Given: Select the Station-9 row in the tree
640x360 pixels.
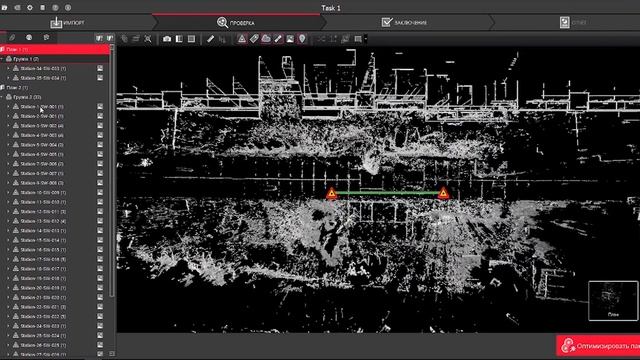Looking at the screenshot, I should point(55,183).
